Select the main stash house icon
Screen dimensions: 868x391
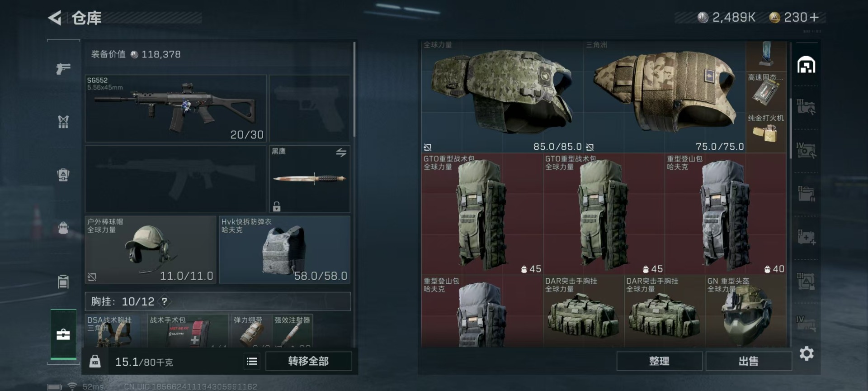(807, 65)
